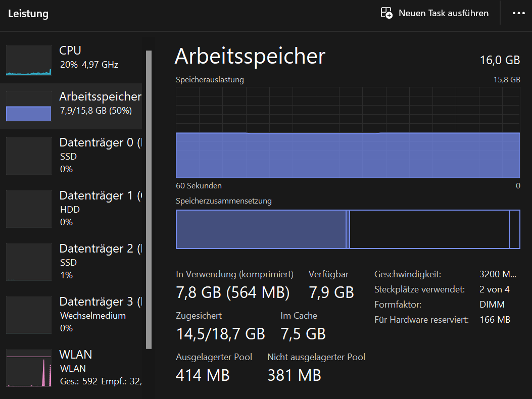
Task: Click the CPU usage mini graph
Action: tap(28, 61)
